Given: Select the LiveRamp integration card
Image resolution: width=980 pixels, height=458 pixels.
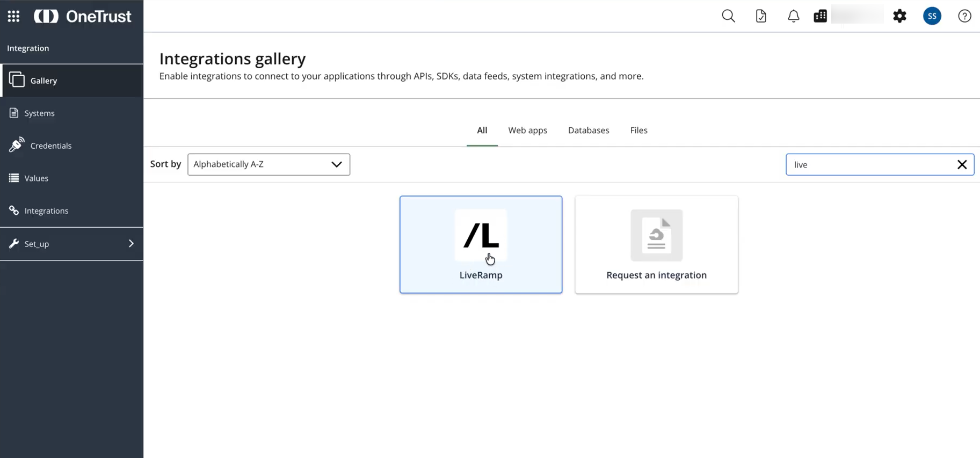Looking at the screenshot, I should (x=481, y=244).
